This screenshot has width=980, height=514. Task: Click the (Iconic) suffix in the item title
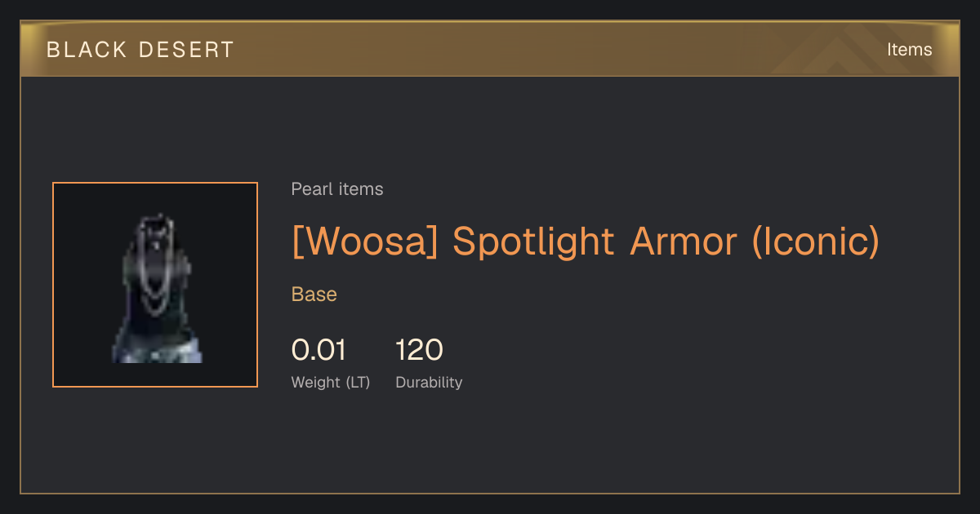pos(815,241)
